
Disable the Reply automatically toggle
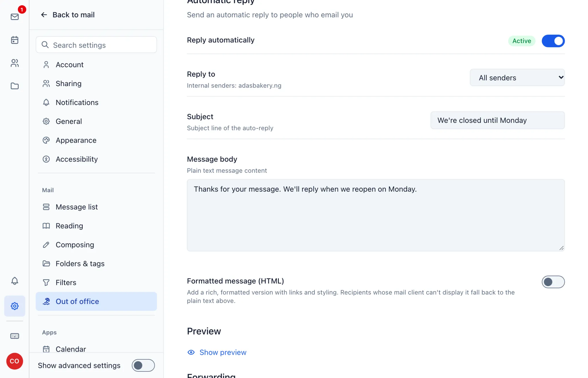[x=553, y=41]
